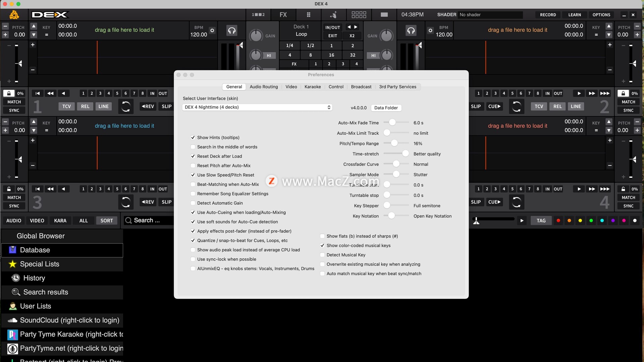Adjust the Pitch/Tempo Range slider
The width and height of the screenshot is (644, 362).
[396, 143]
